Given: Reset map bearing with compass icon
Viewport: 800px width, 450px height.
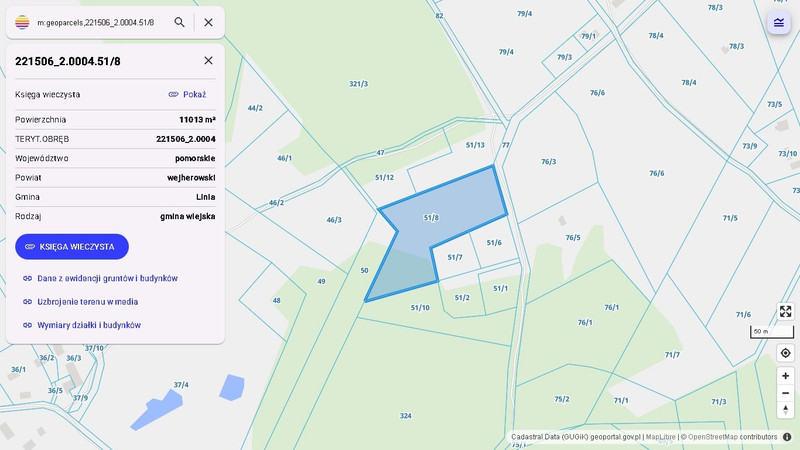Looking at the screenshot, I should click(x=785, y=410).
